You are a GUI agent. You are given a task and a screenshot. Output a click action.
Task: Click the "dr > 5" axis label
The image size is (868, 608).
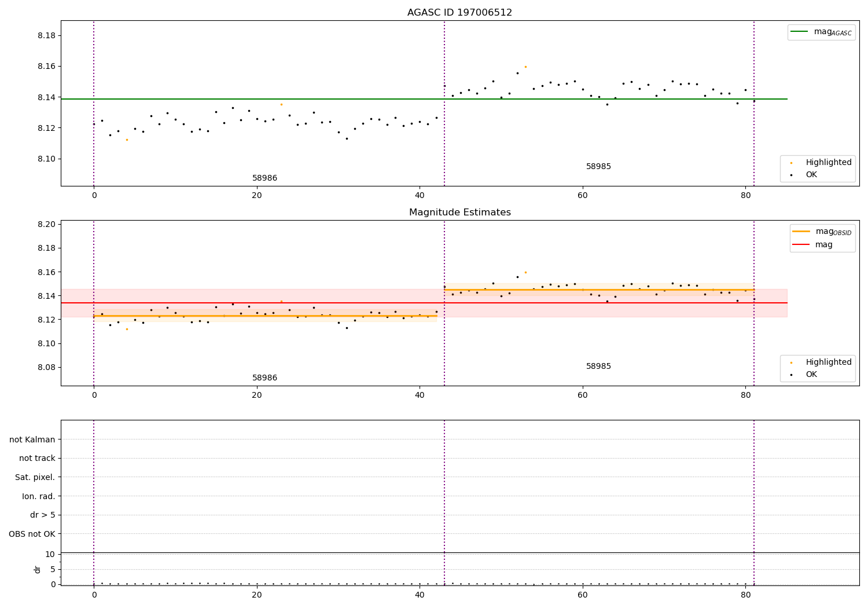click(x=43, y=515)
